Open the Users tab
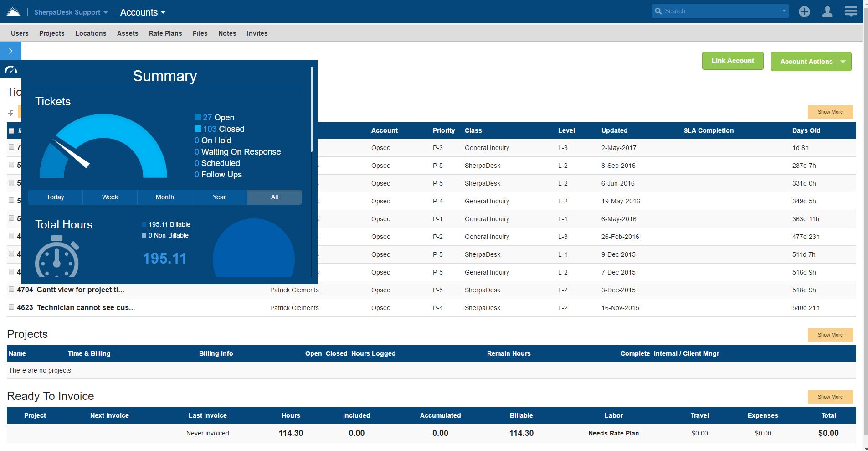The height and width of the screenshot is (451, 868). [x=20, y=33]
